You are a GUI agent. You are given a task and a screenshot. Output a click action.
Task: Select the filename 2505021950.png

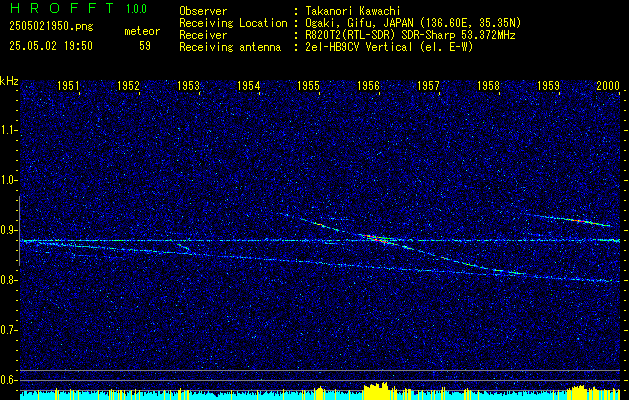click(x=51, y=26)
